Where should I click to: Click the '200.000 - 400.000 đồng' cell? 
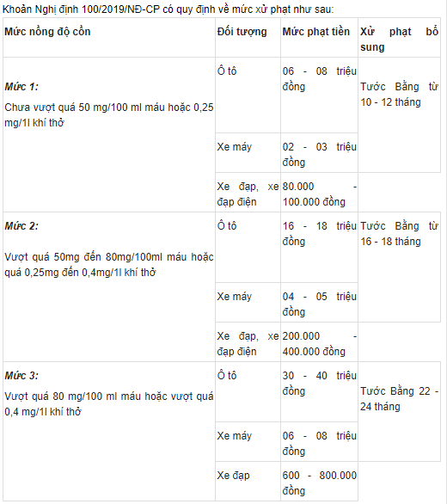point(320,342)
